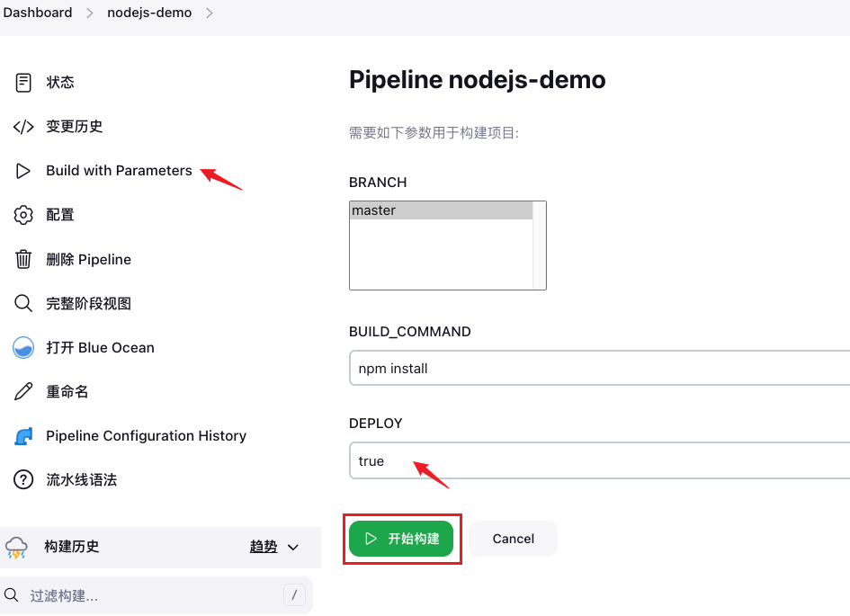Click the 变更历史 code brackets icon
The height and width of the screenshot is (616, 850).
point(23,127)
